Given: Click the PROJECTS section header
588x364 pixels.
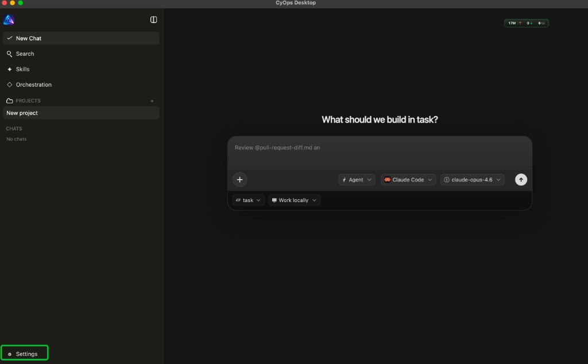Looking at the screenshot, I should click(28, 101).
